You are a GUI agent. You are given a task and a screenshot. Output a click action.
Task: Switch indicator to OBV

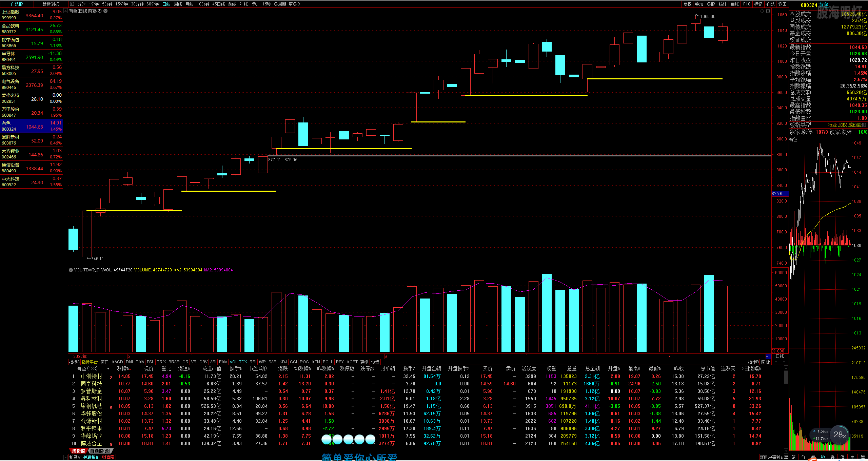[203, 362]
